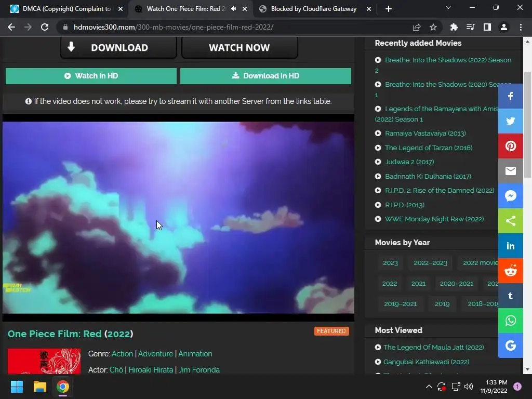The height and width of the screenshot is (399, 532).
Task: Click the WATCH NOW button
Action: pos(240,47)
